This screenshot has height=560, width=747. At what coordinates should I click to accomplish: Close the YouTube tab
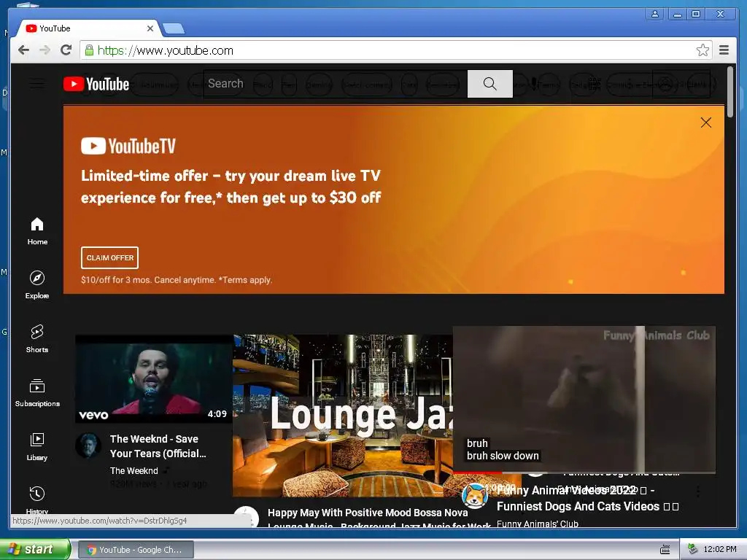coord(150,28)
